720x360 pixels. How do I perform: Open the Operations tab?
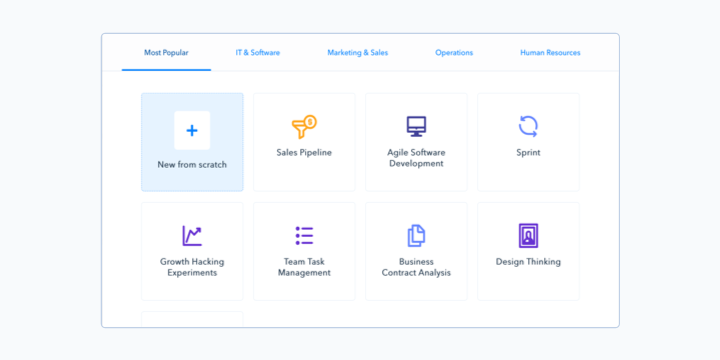pyautogui.click(x=454, y=53)
